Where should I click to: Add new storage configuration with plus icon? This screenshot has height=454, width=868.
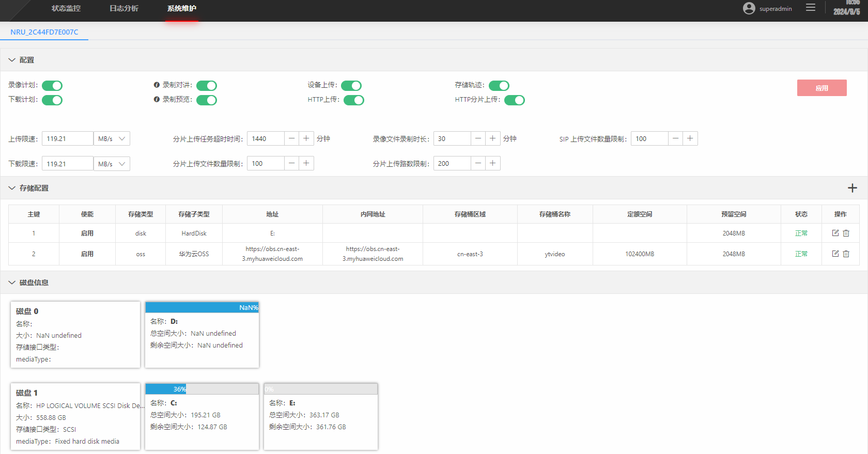[853, 188]
